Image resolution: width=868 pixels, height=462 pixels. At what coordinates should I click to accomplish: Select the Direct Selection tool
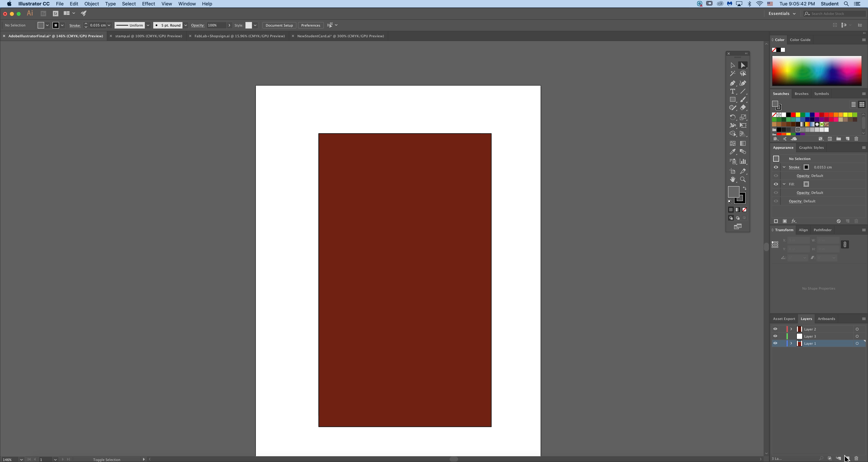tap(743, 65)
